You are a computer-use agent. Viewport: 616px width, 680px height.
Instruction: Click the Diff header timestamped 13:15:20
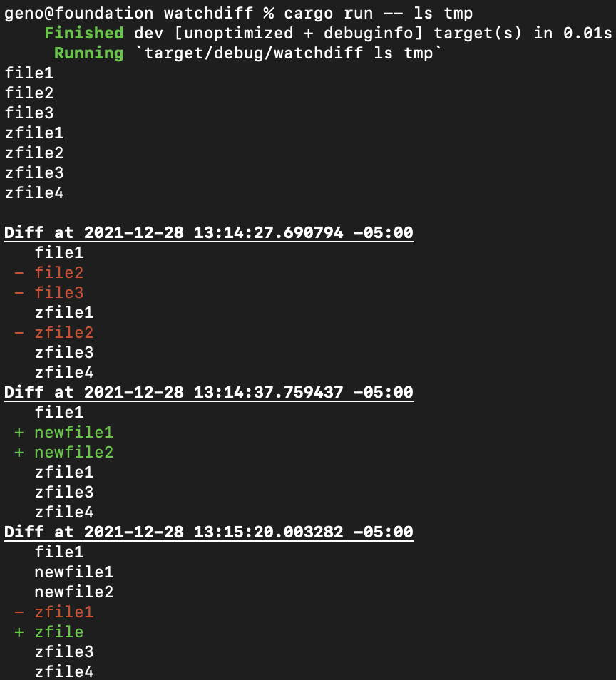[x=209, y=532]
